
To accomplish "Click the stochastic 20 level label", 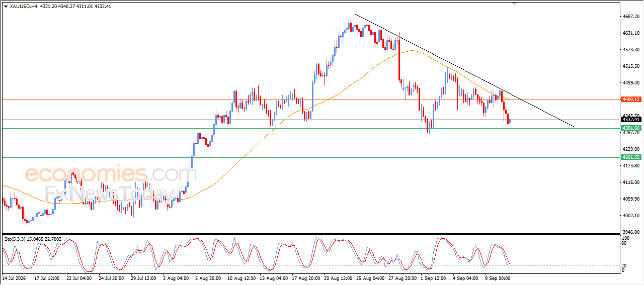I will pos(624,265).
